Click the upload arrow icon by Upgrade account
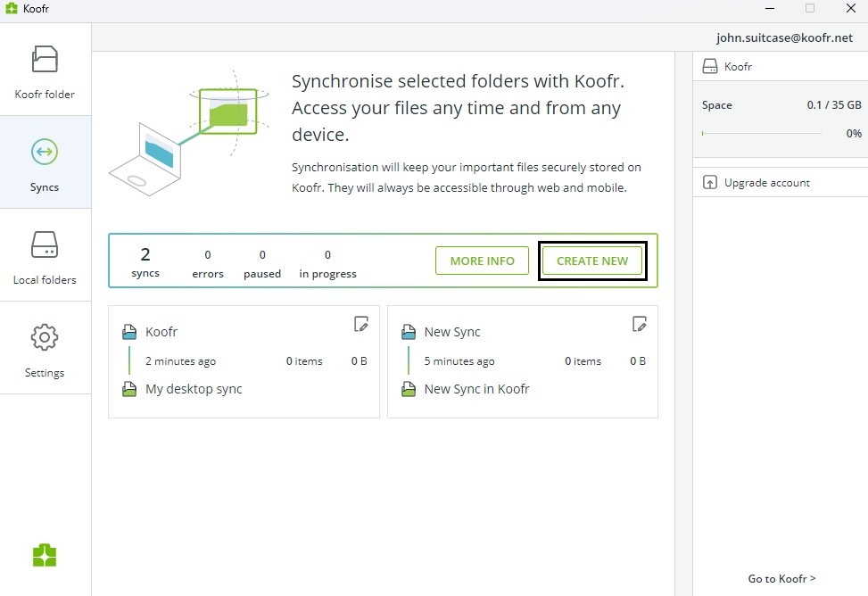Screen dimensions: 868x596 (x=710, y=182)
